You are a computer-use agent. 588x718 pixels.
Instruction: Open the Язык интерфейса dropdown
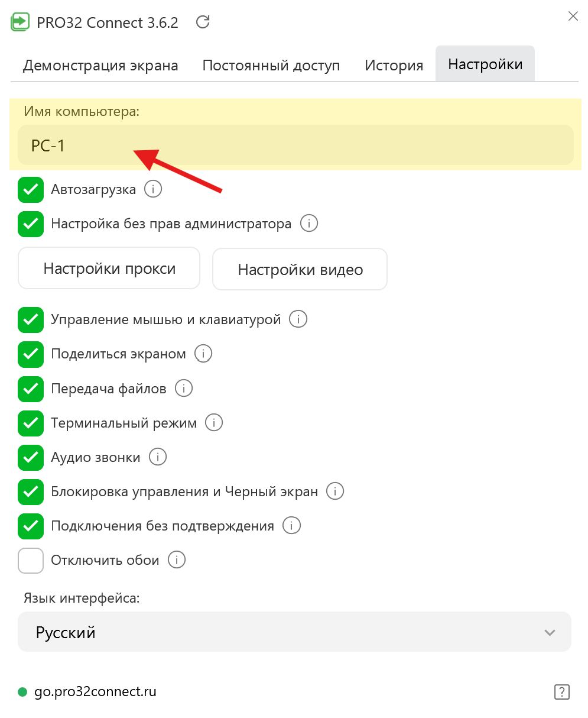(294, 632)
